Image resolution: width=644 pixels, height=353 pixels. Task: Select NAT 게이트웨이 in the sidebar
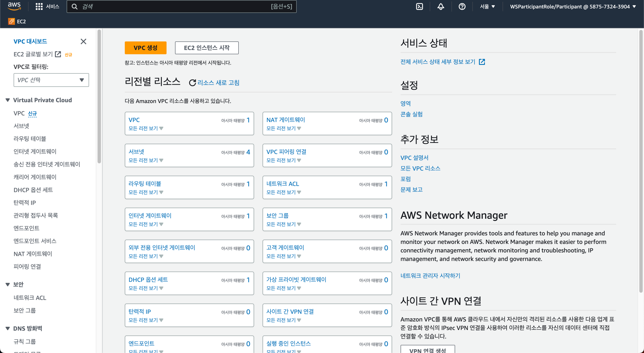coord(33,254)
